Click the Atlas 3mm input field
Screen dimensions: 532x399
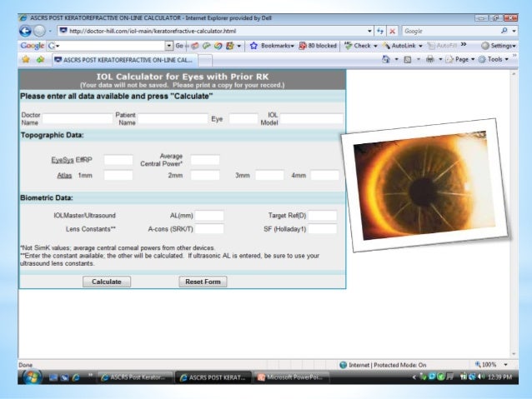(x=269, y=175)
